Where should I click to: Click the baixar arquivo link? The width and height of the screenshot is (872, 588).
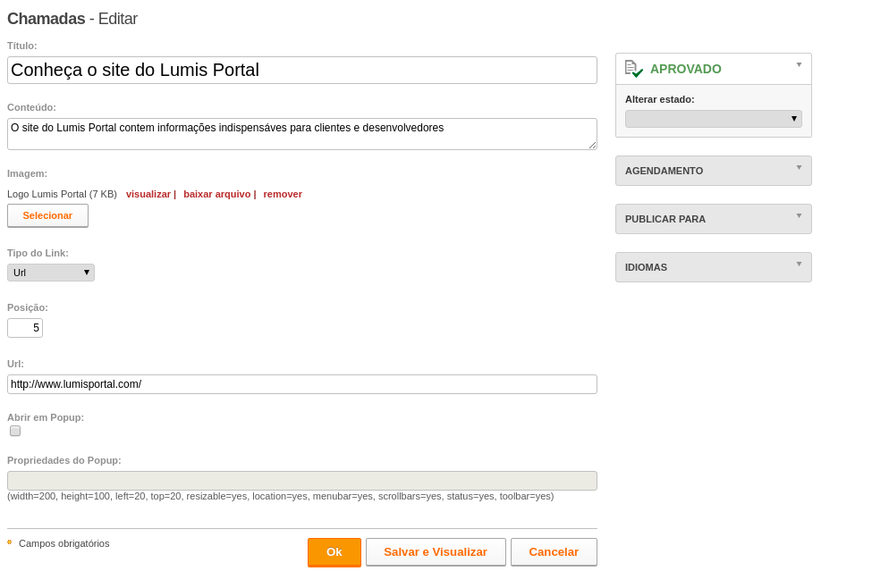click(x=217, y=194)
